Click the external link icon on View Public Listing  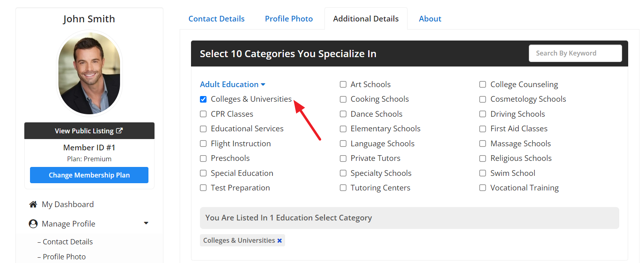119,130
